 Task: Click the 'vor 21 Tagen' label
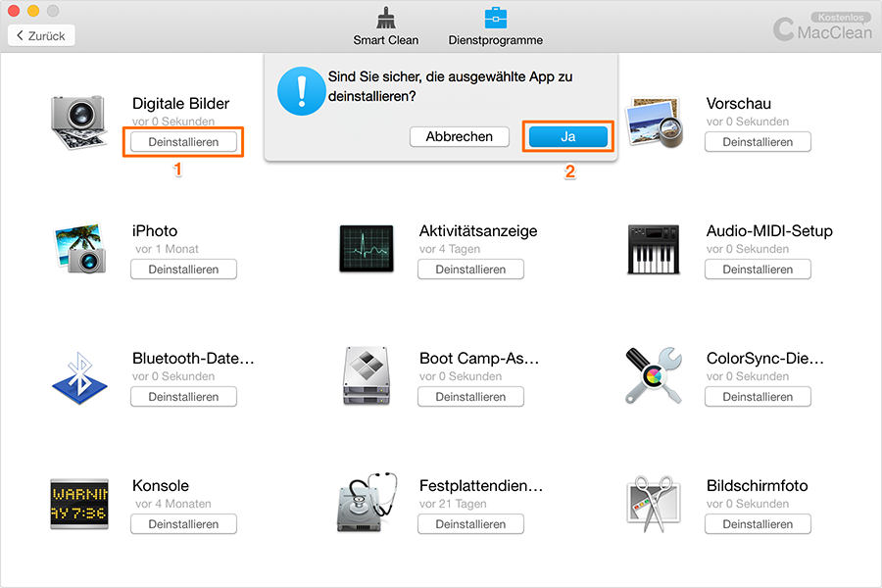point(453,504)
